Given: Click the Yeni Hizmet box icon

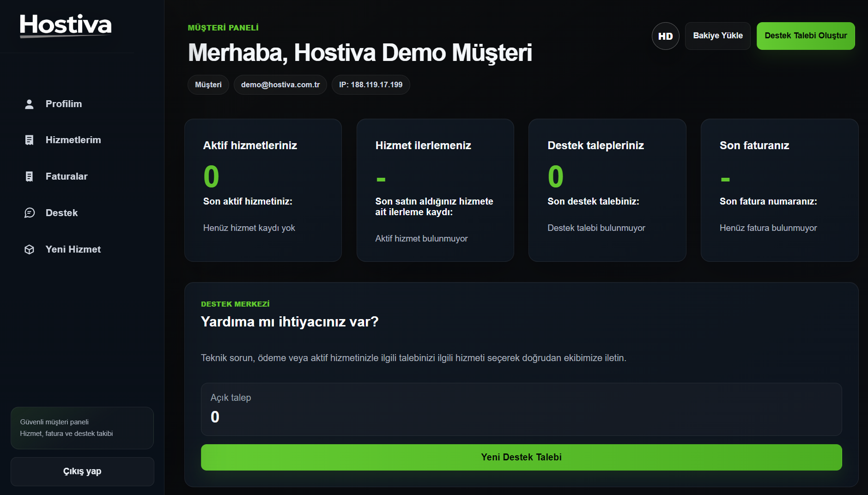Looking at the screenshot, I should tap(29, 249).
